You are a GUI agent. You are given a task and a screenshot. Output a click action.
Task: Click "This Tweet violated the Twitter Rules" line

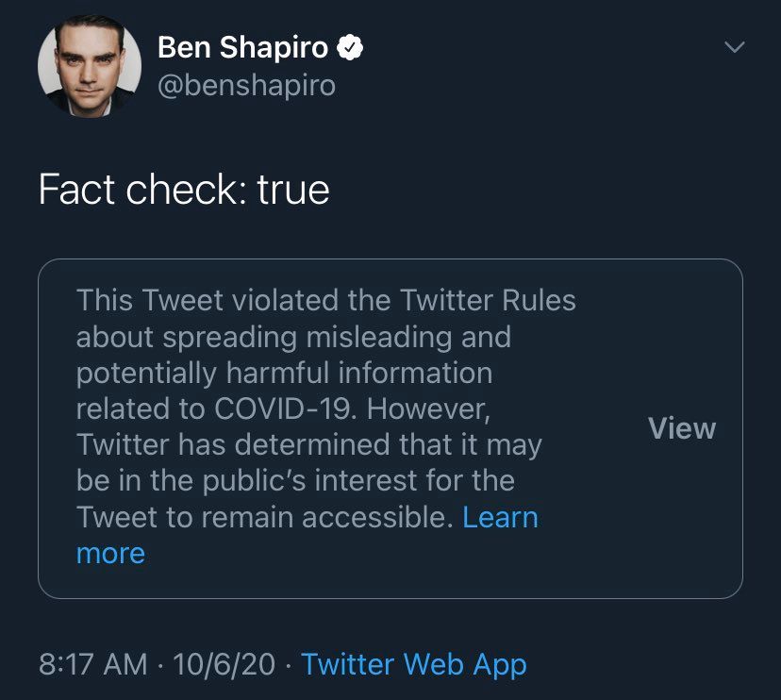point(325,301)
